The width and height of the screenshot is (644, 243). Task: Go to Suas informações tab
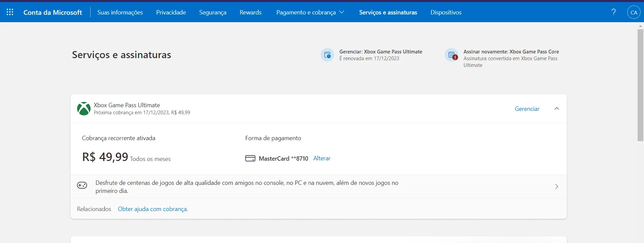pos(120,12)
